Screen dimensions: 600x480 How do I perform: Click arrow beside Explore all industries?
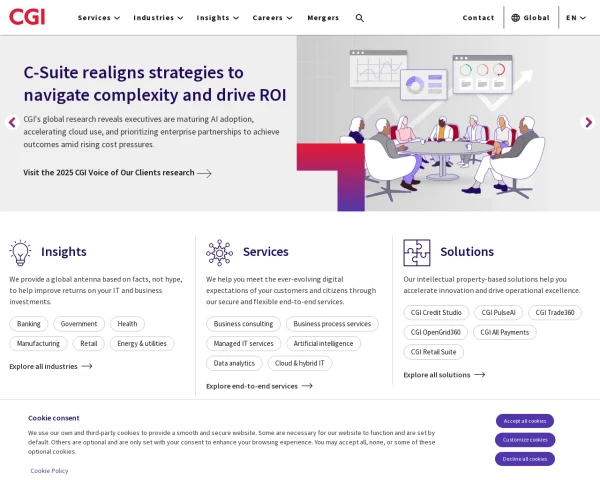[x=87, y=366]
